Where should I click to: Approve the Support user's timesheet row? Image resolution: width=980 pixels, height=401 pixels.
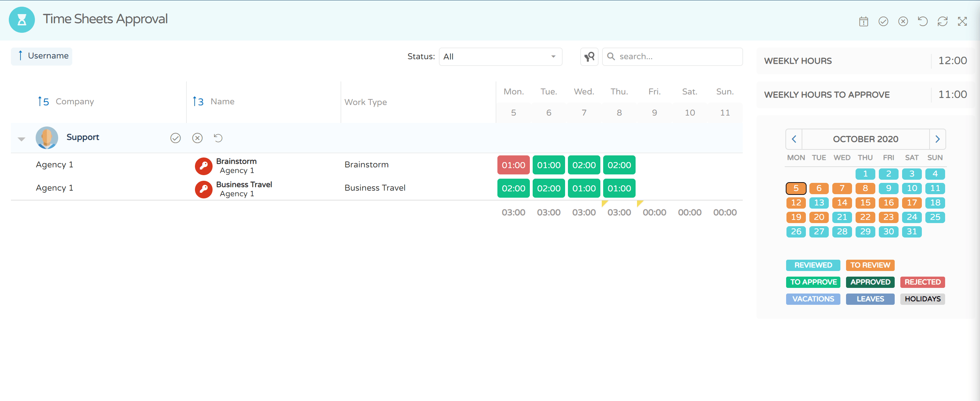176,138
